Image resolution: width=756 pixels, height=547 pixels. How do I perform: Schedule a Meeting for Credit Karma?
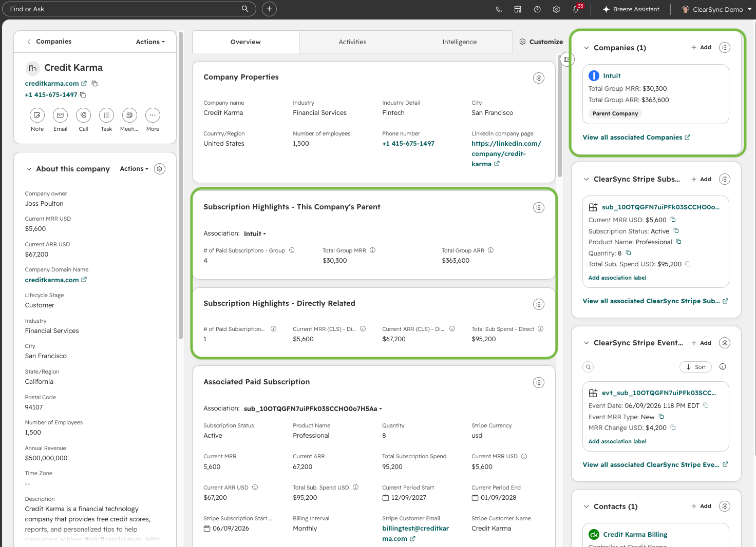point(129,115)
